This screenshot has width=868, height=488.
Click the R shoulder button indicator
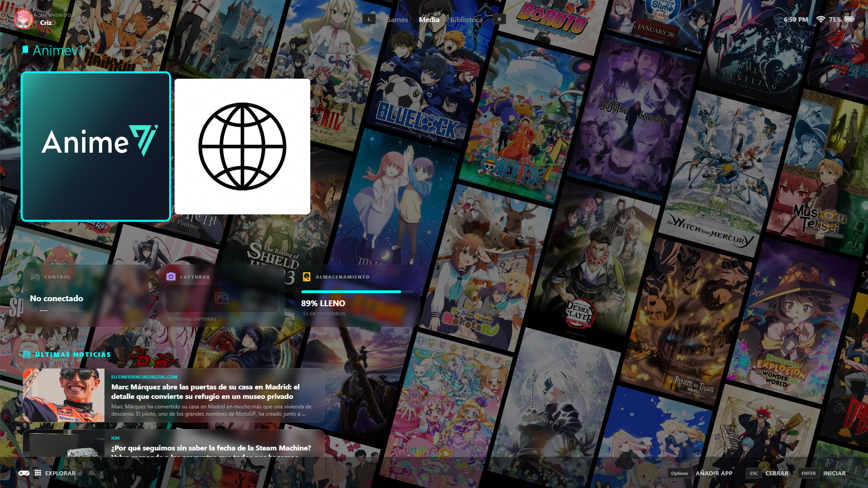[x=499, y=19]
